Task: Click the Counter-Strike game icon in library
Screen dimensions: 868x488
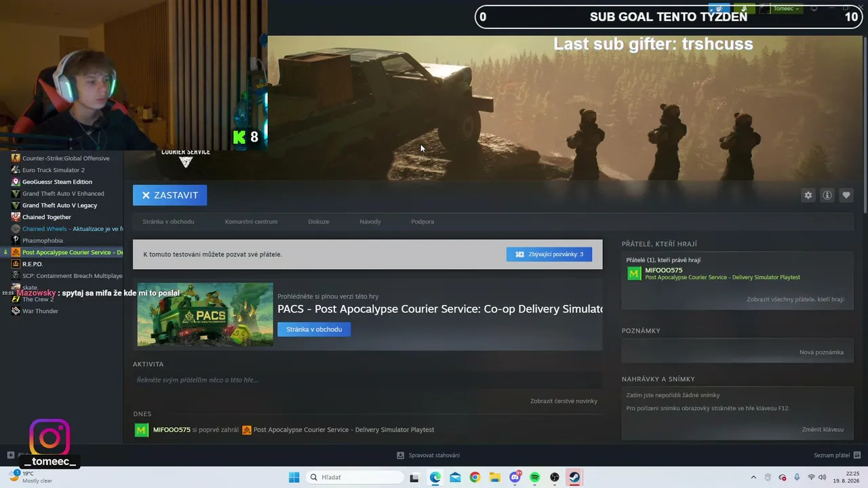Action: [16, 158]
